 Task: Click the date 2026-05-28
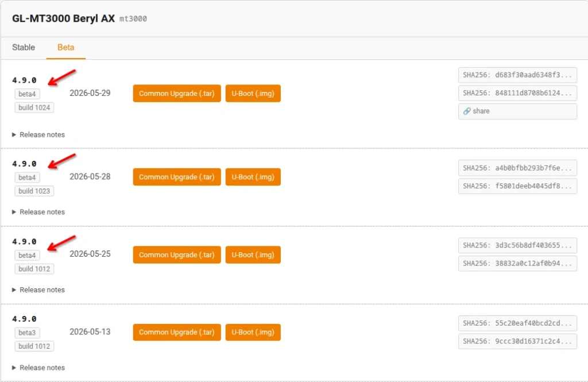pyautogui.click(x=90, y=177)
